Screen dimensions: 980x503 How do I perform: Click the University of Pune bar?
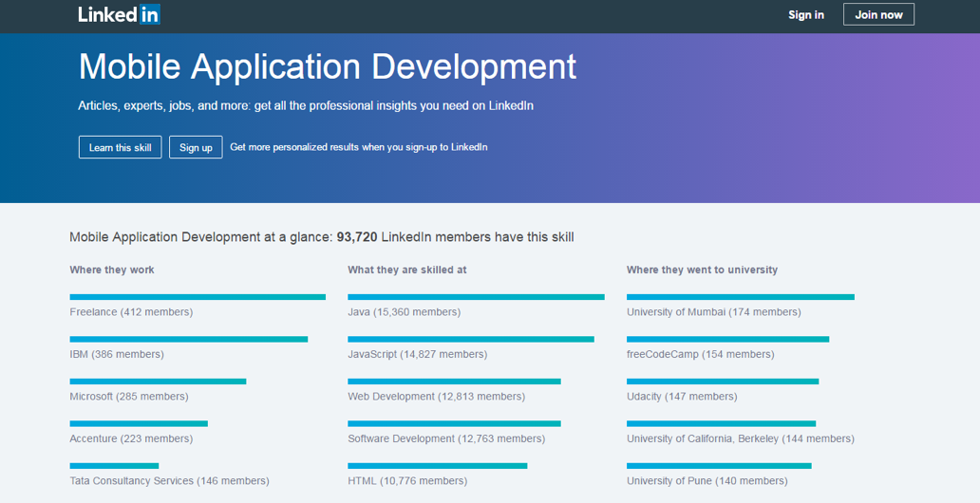point(719,465)
